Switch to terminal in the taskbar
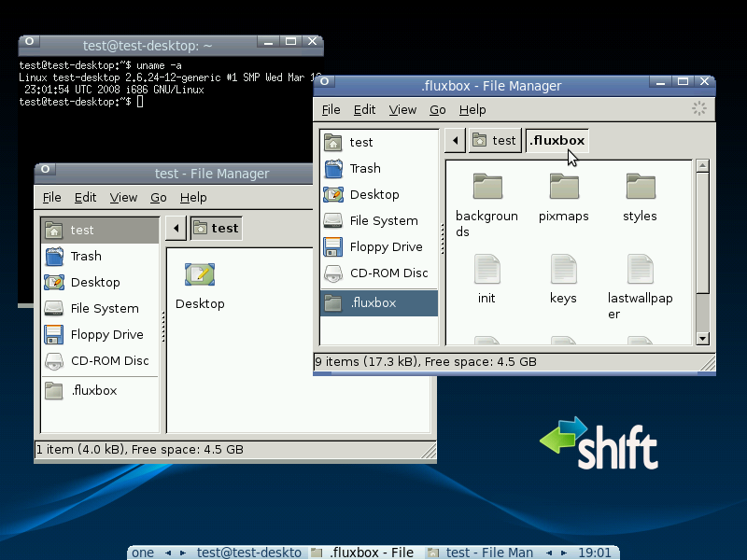 click(x=248, y=553)
